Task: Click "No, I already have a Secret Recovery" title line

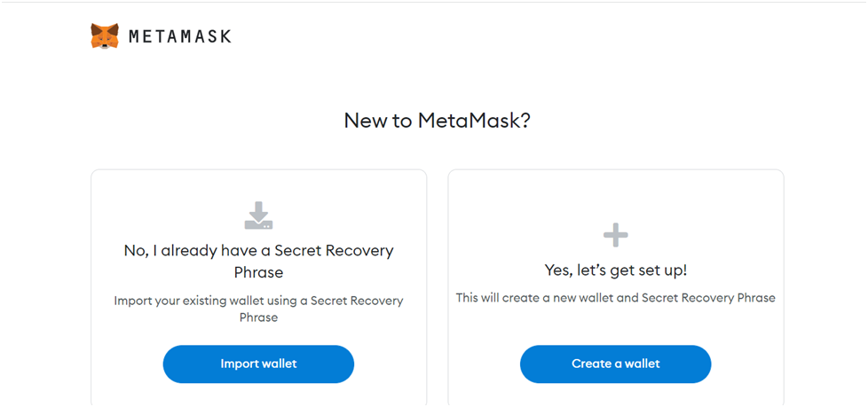Action: pos(258,251)
